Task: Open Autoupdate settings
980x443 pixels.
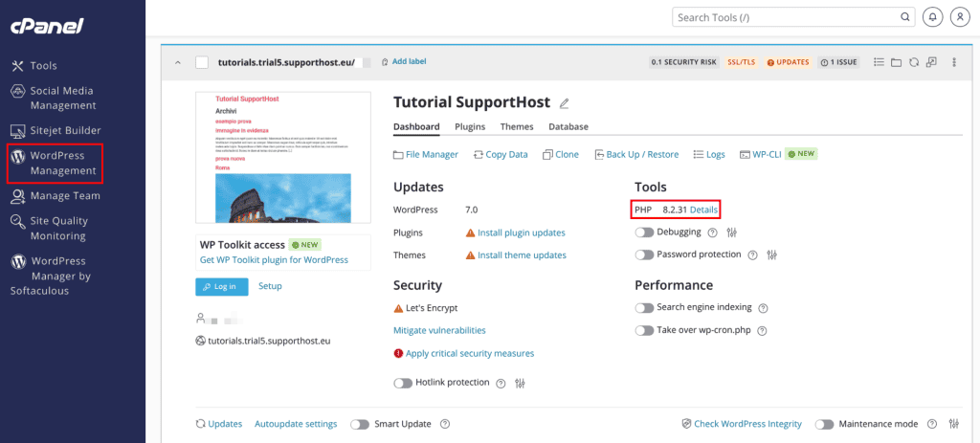Action: pyautogui.click(x=296, y=424)
